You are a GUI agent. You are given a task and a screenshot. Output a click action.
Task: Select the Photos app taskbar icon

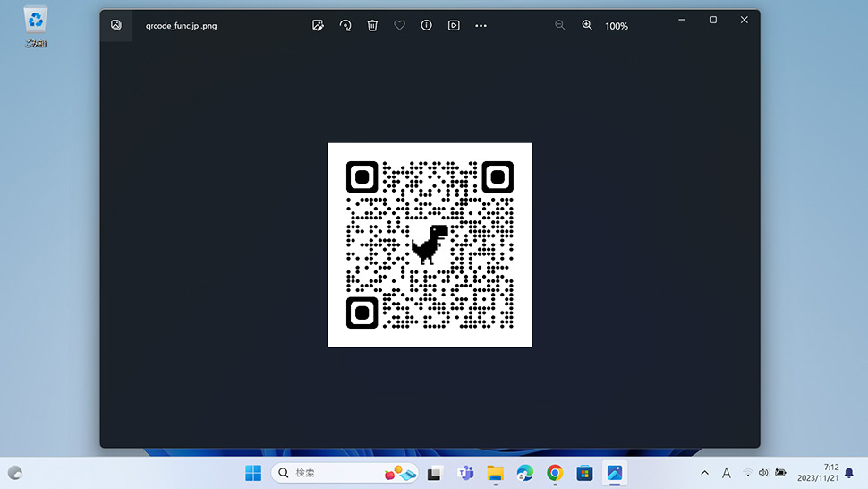(x=615, y=473)
